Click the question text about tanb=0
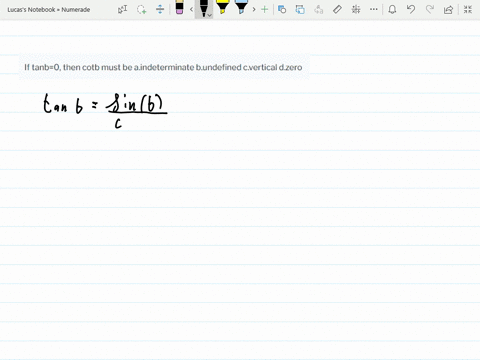Viewport: 480px width, 360px height. 163,67
